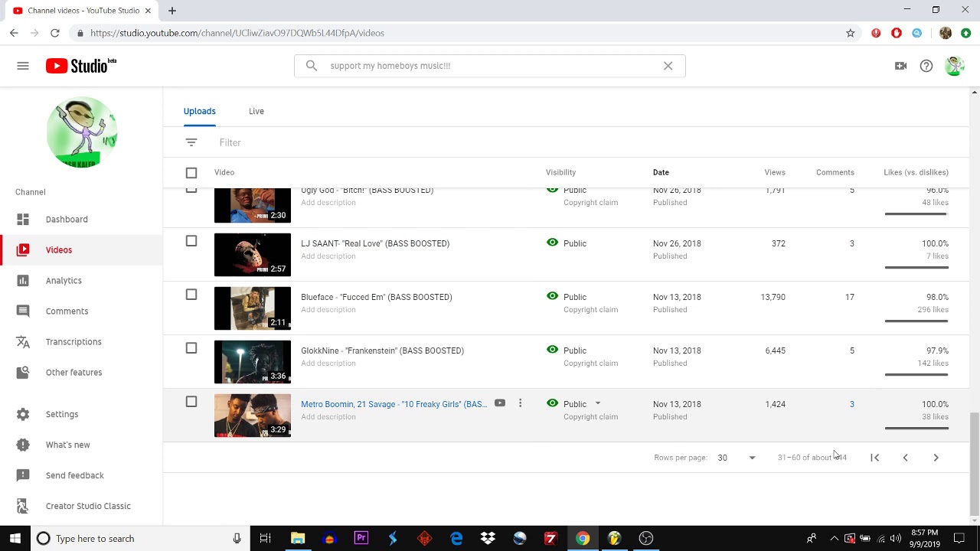
Task: Open Comments in the sidebar
Action: [x=81, y=311]
